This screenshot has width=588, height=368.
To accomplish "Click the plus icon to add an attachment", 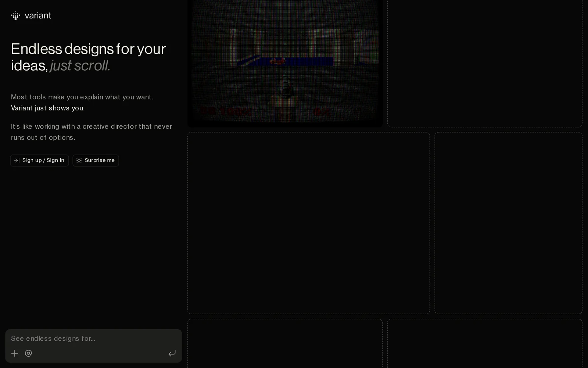I will click(x=15, y=353).
